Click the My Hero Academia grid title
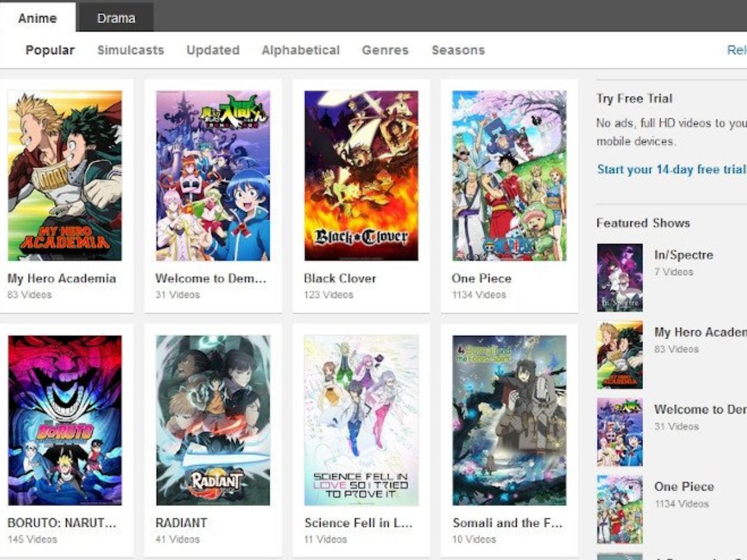 click(62, 279)
